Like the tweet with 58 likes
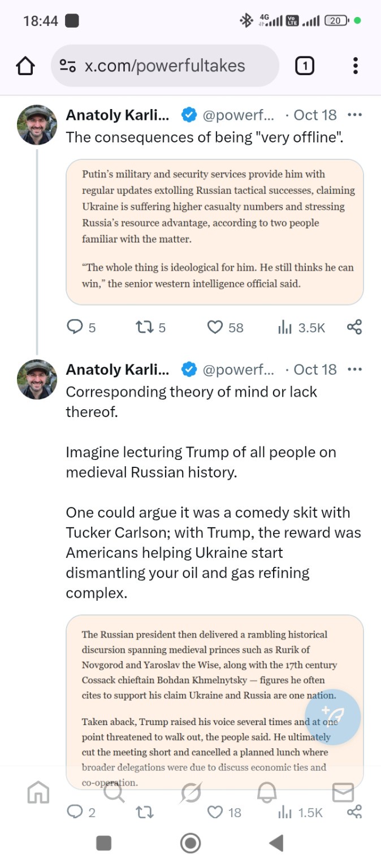 (x=215, y=327)
